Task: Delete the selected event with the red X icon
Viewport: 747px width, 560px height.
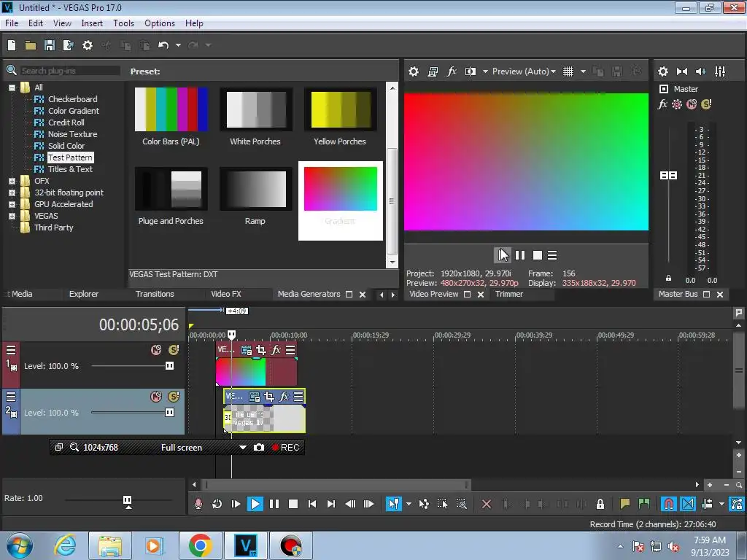Action: point(487,504)
